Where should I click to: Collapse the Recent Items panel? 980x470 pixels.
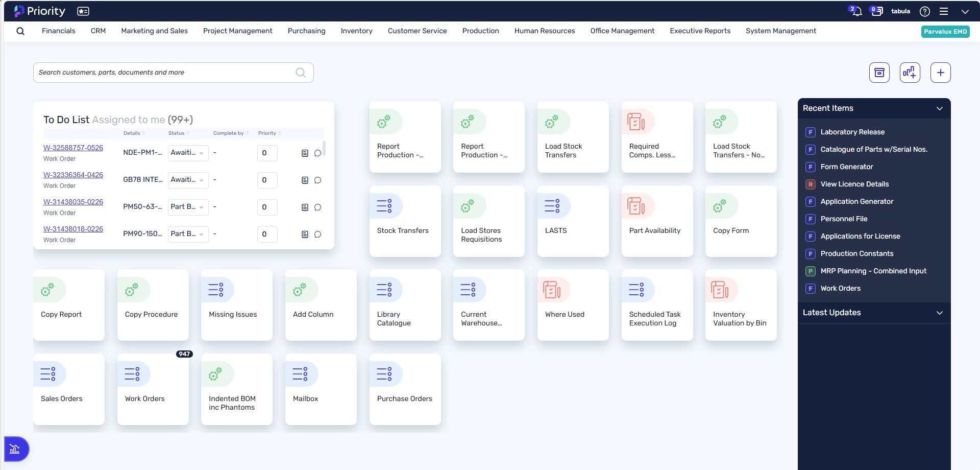(940, 108)
